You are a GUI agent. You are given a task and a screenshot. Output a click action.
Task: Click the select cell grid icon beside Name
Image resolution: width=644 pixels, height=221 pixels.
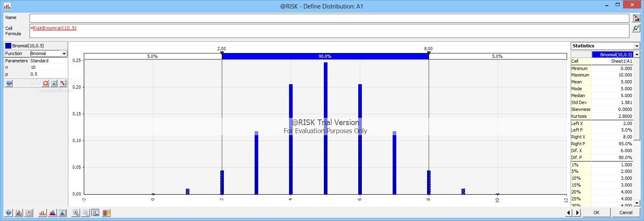pyautogui.click(x=636, y=18)
